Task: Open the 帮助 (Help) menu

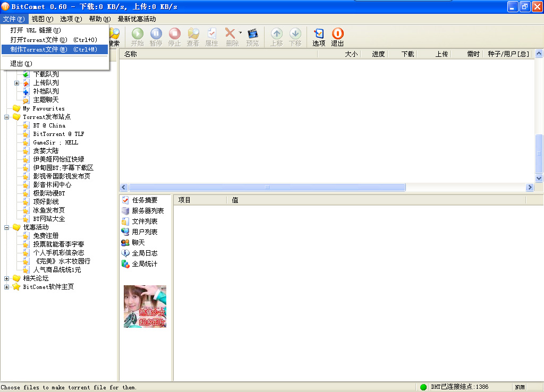Action: click(x=100, y=19)
